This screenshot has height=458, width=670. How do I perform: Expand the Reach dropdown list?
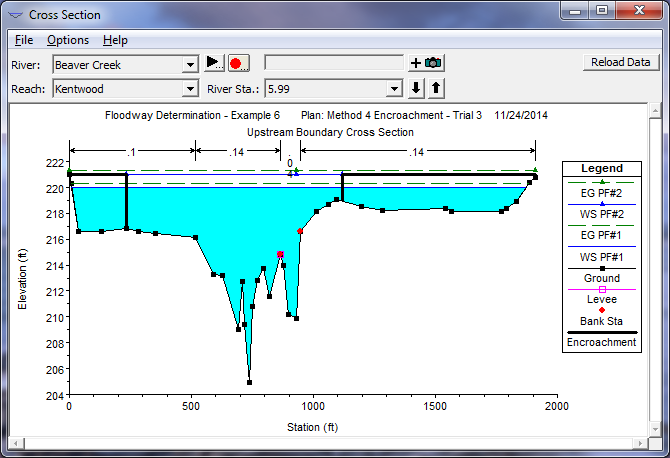point(190,89)
